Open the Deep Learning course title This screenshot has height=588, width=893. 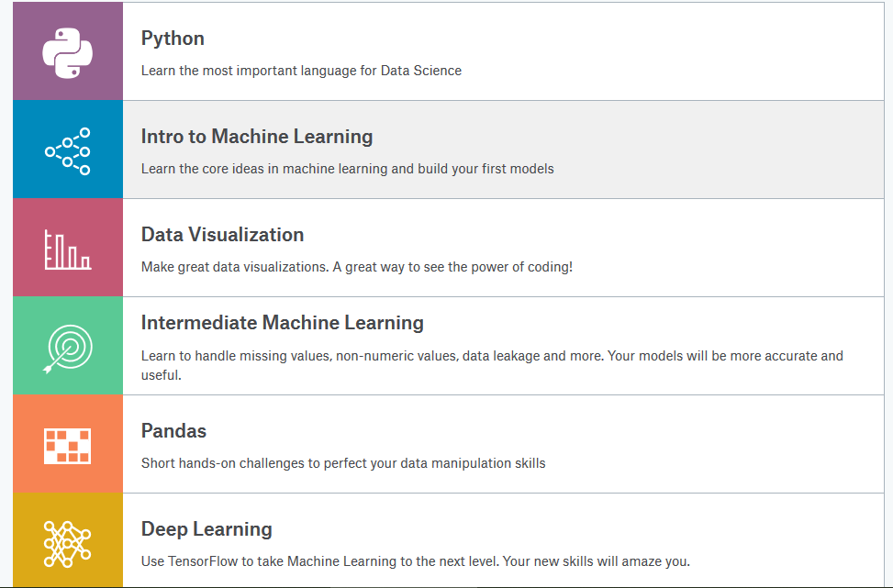coord(207,529)
